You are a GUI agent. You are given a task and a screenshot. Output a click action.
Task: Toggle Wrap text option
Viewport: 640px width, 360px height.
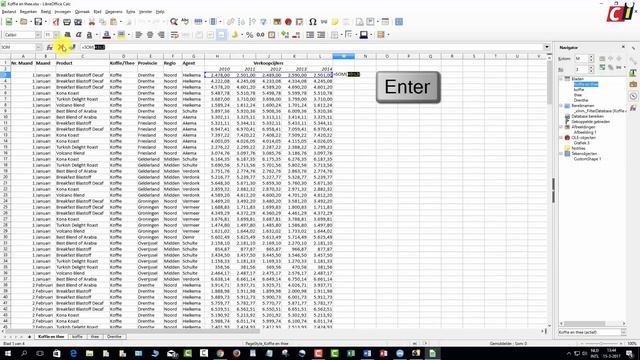pos(174,35)
